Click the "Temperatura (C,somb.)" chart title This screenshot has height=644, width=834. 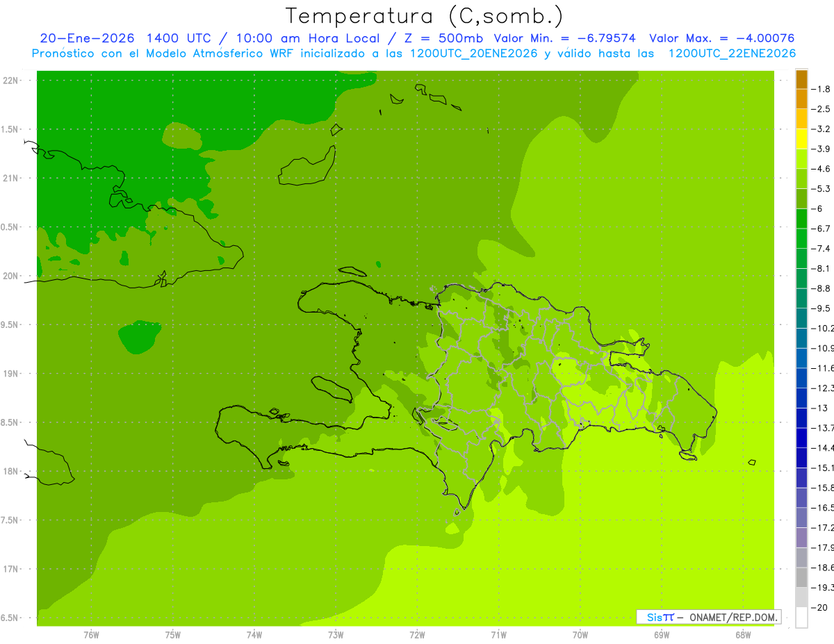(x=425, y=17)
